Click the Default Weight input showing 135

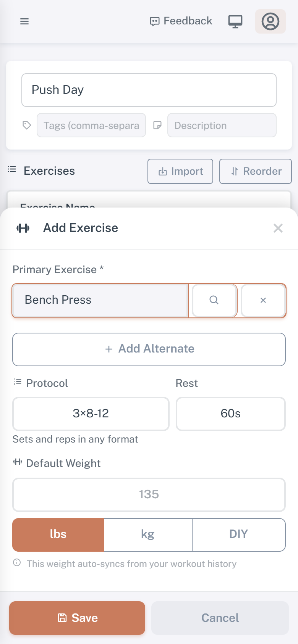[149, 494]
